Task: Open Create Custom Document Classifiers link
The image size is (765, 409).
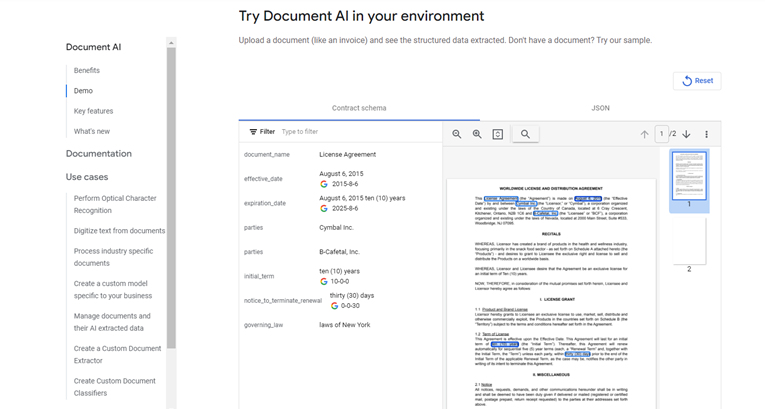Action: 115,387
